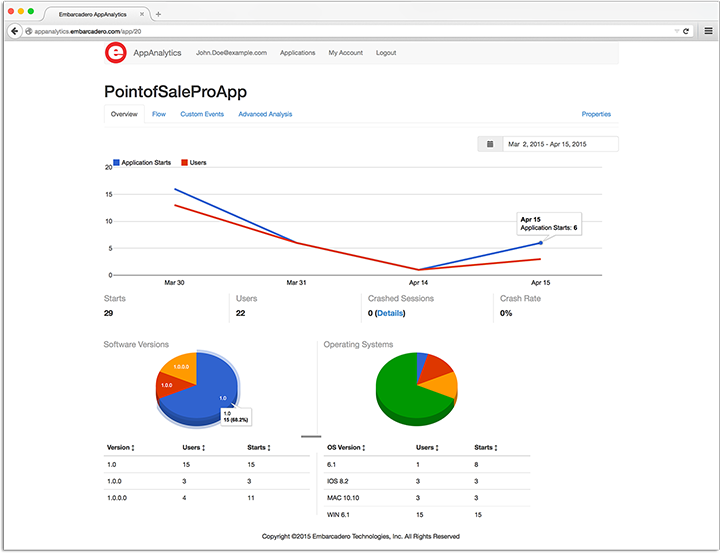Open a new browser tab with plus icon

pyautogui.click(x=158, y=14)
